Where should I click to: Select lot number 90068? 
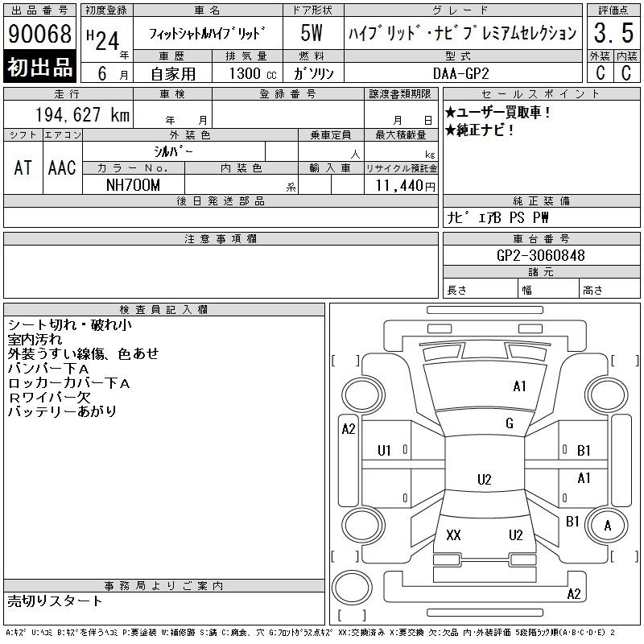pos(39,33)
